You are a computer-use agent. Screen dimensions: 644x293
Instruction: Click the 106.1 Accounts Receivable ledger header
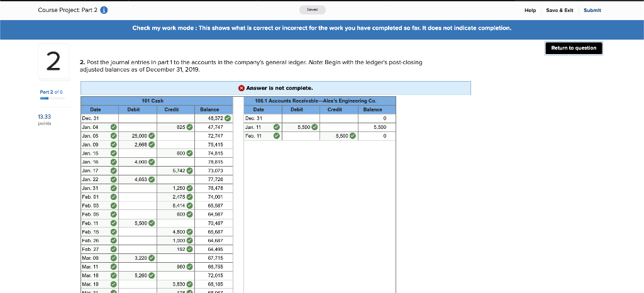pyautogui.click(x=320, y=101)
